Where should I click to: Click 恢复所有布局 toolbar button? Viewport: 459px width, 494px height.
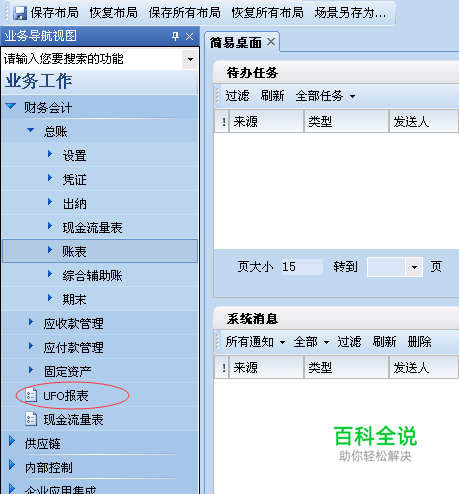click(267, 13)
